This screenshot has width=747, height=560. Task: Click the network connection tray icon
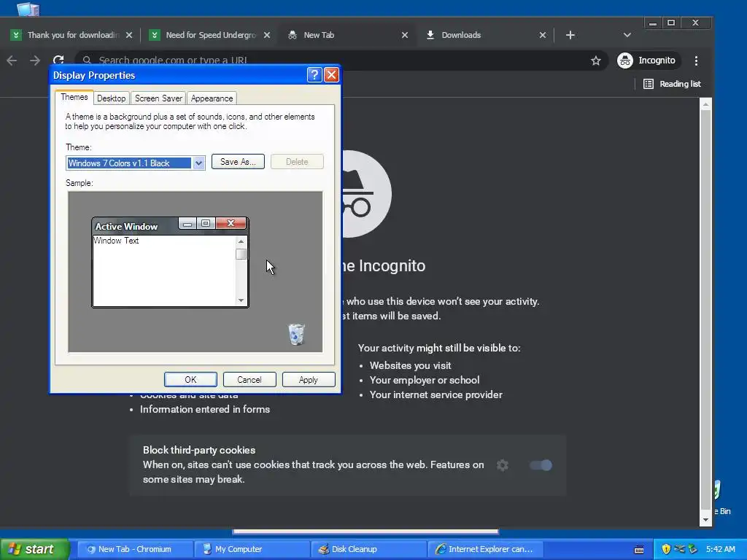coord(679,549)
